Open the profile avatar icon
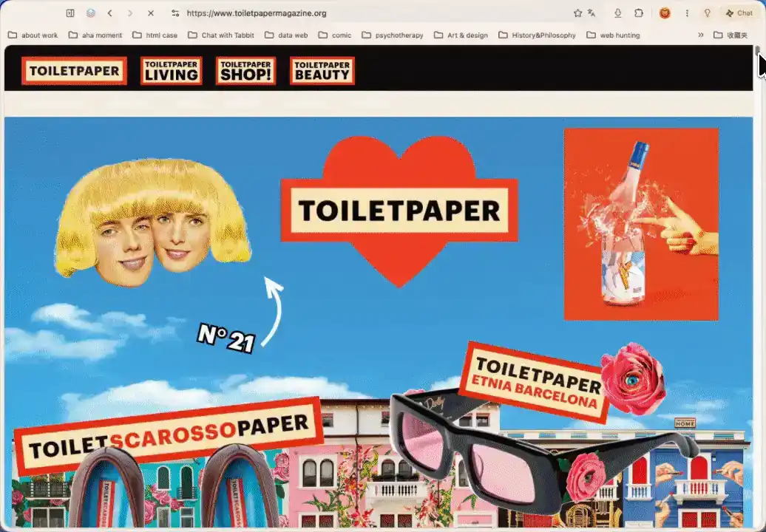The height and width of the screenshot is (532, 766). coord(665,13)
